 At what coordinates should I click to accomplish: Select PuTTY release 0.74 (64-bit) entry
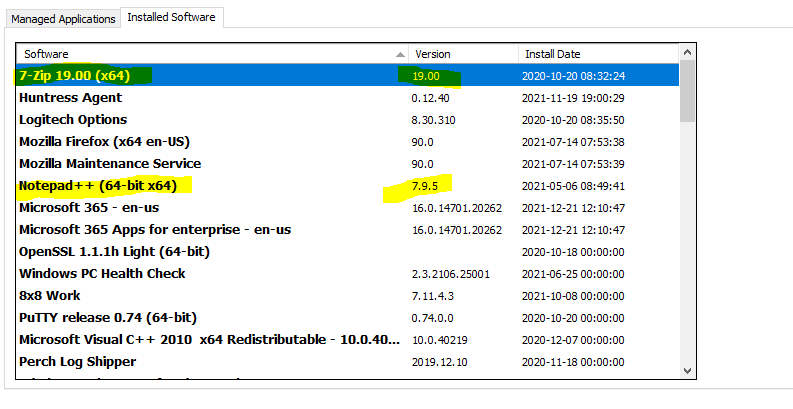click(107, 317)
